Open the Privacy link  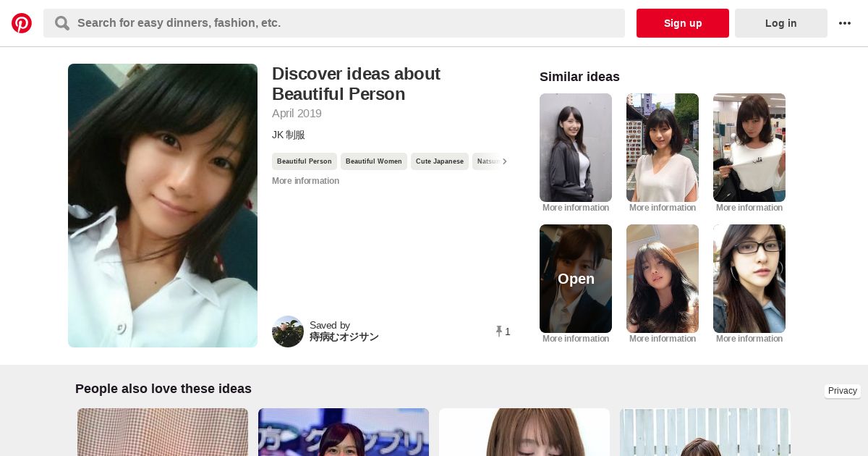[x=843, y=391]
